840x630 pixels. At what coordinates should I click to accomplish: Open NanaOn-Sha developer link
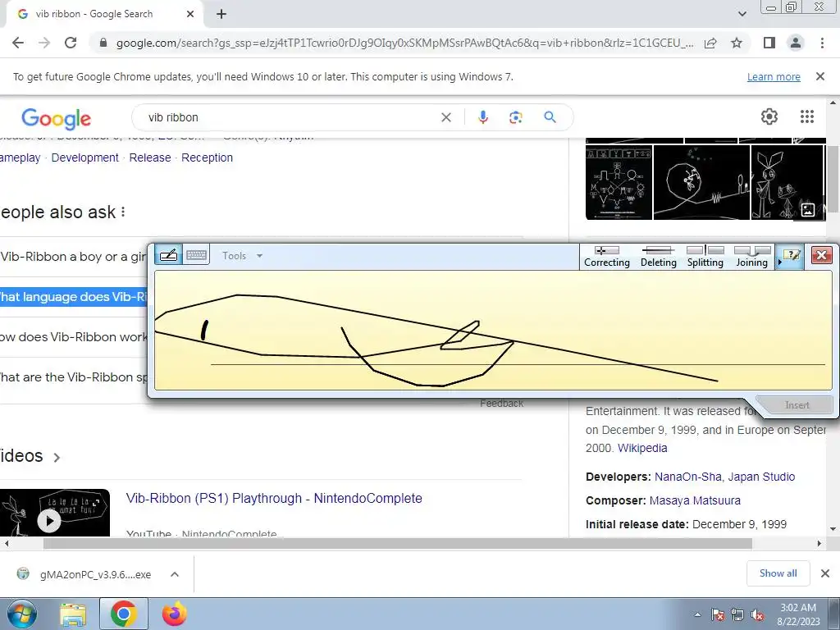pyautogui.click(x=687, y=477)
